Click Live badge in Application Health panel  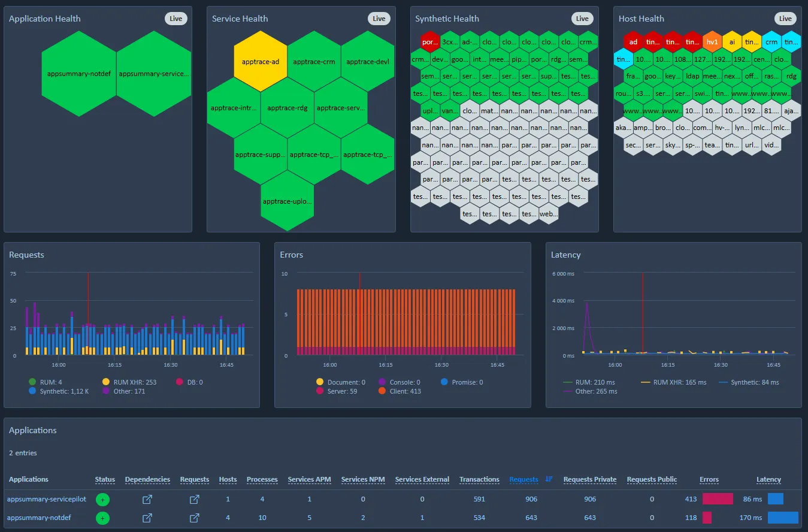click(x=176, y=19)
